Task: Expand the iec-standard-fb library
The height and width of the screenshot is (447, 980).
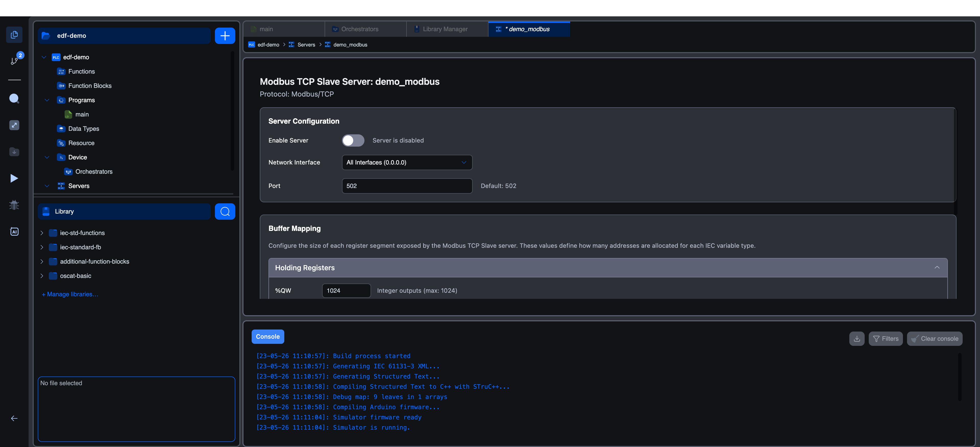Action: [42, 247]
